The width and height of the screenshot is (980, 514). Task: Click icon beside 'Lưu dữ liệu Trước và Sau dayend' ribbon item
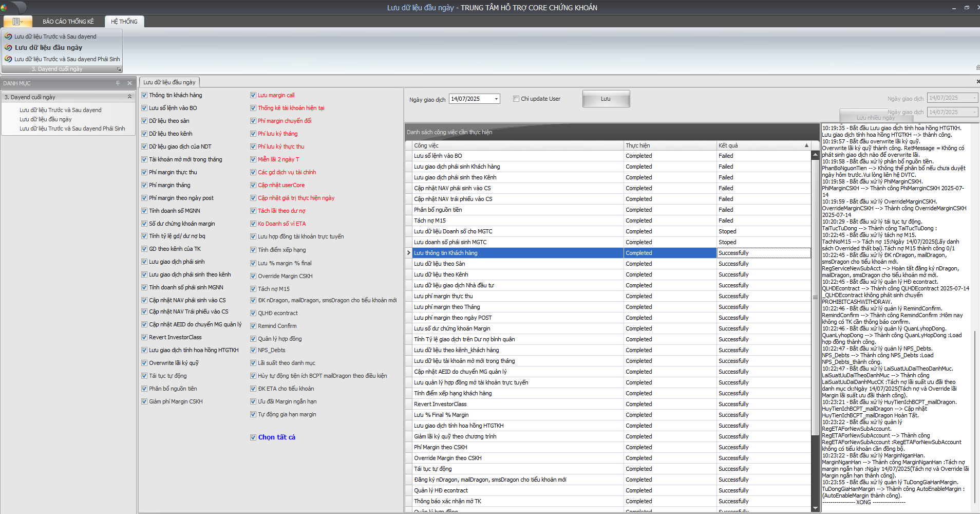[x=8, y=36]
